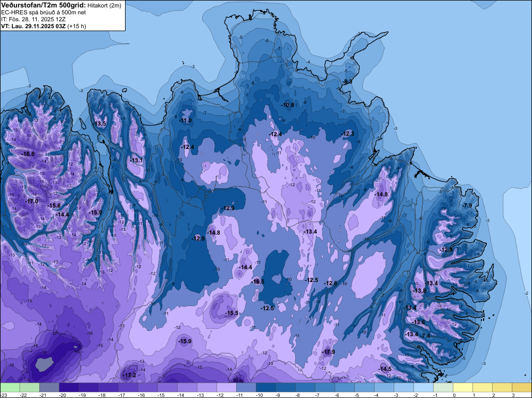532x398 pixels.
Task: Click the 3 golden yellow legend swatch
Action: [522, 387]
